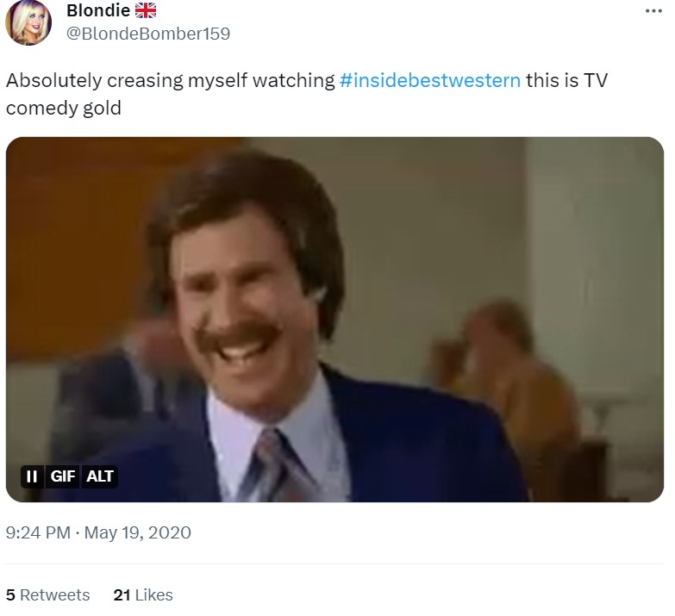This screenshot has width=675, height=616.
Task: Click the words 'comedy gold' in the tweet
Action: [64, 109]
